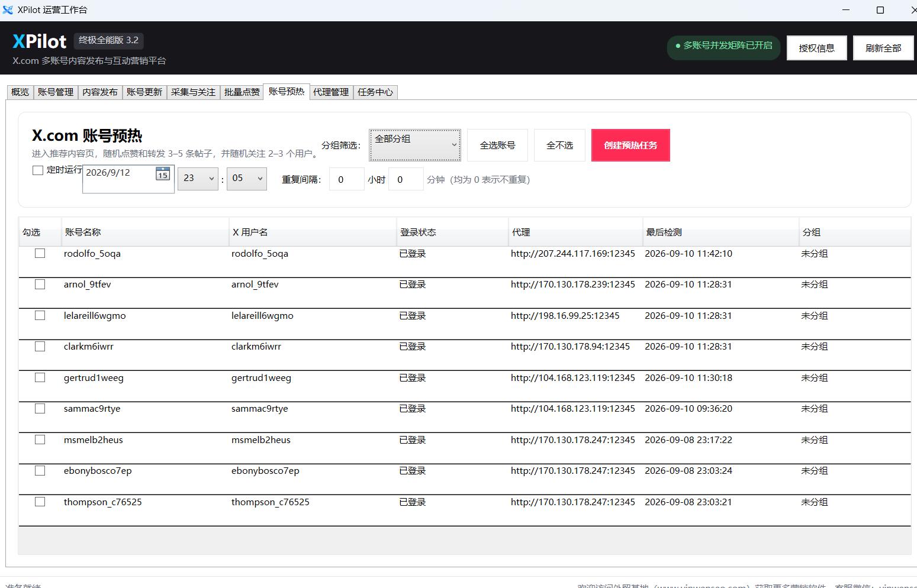Click the 分组 column header
Image resolution: width=917 pixels, height=588 pixels.
pos(855,232)
